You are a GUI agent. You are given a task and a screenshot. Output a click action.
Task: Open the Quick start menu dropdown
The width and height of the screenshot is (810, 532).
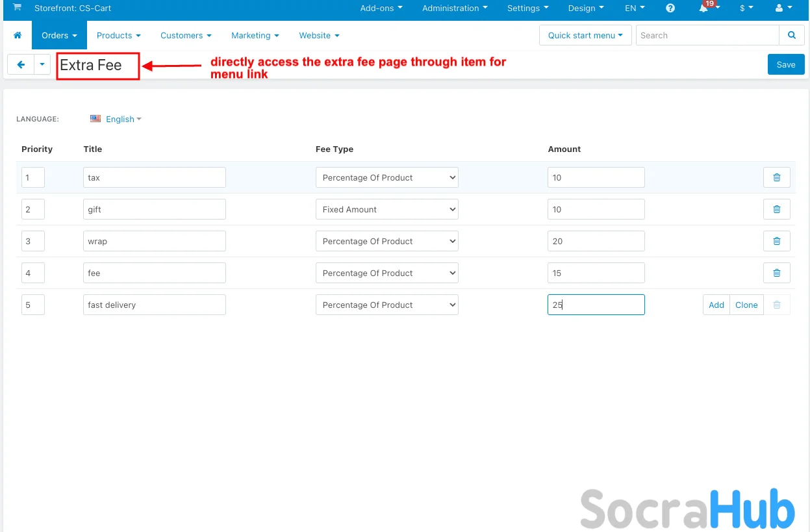coord(585,35)
